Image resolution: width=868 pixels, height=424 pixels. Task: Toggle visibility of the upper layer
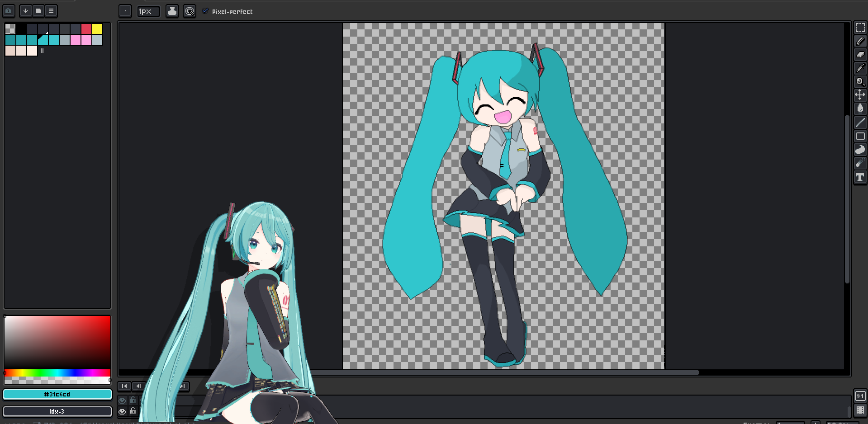click(122, 400)
